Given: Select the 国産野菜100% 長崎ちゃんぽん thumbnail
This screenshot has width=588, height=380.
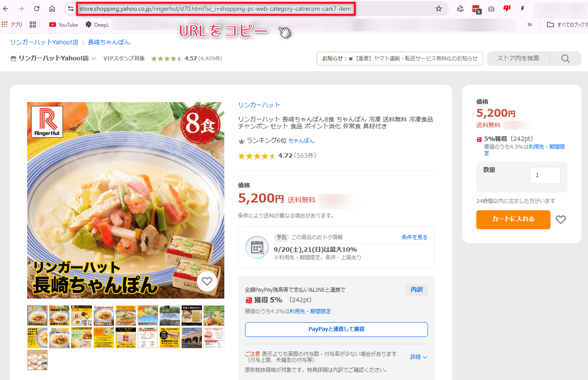Looking at the screenshot, I should tap(59, 316).
